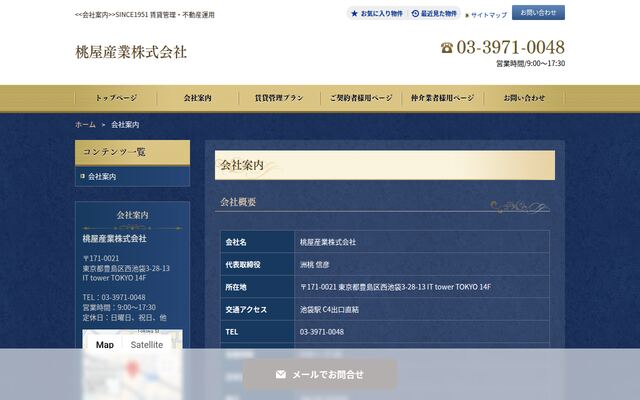Click TEL：03-3971-0048 in sidebar info
This screenshot has width=640, height=400.
pyautogui.click(x=114, y=297)
